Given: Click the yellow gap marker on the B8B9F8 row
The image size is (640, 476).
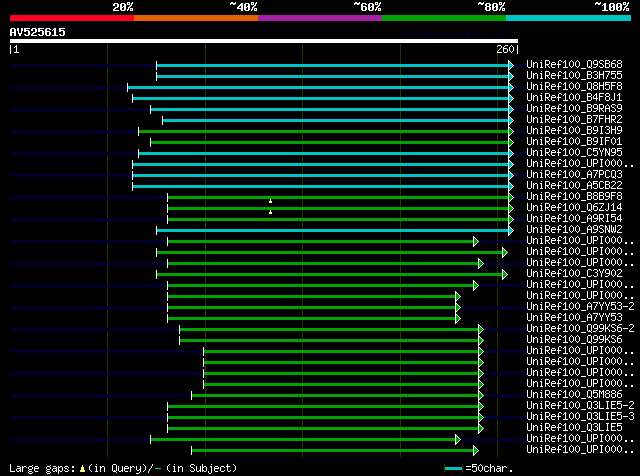Looking at the screenshot, I should pyautogui.click(x=270, y=201).
